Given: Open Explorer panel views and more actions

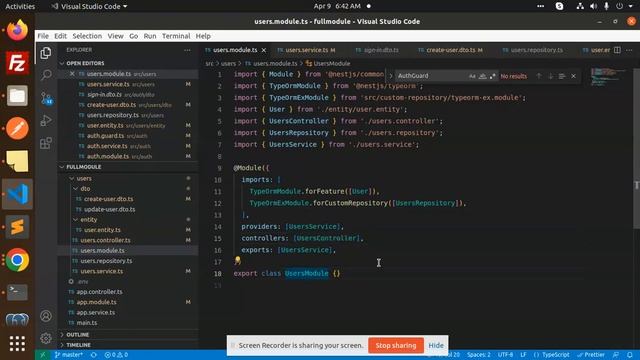Looking at the screenshot, I should 187,50.
